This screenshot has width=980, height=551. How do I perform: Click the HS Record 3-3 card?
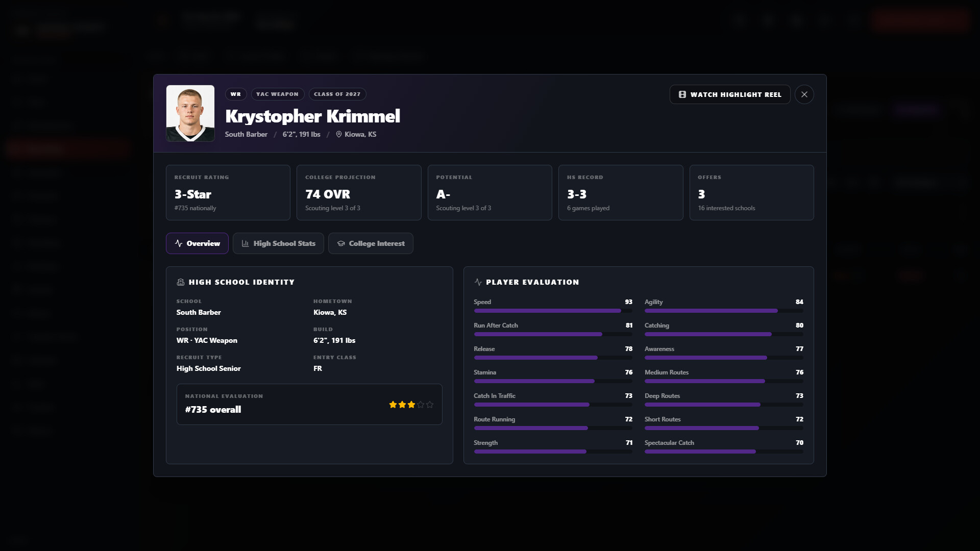[621, 192]
